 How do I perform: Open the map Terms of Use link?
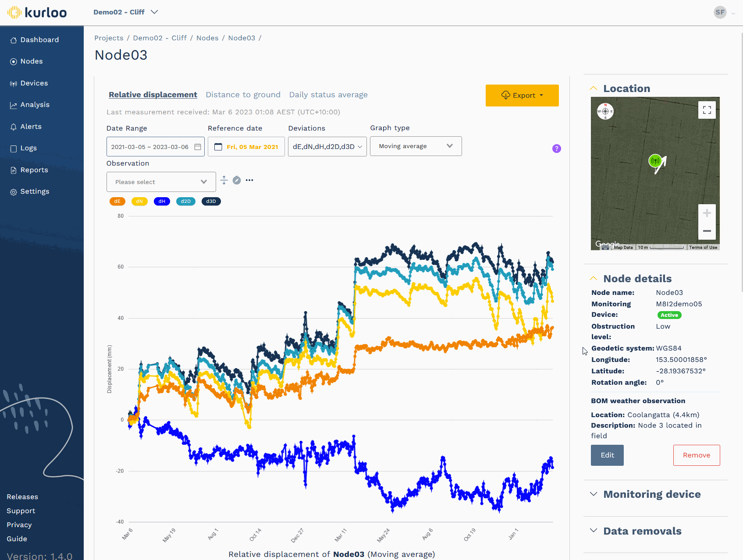tap(703, 248)
